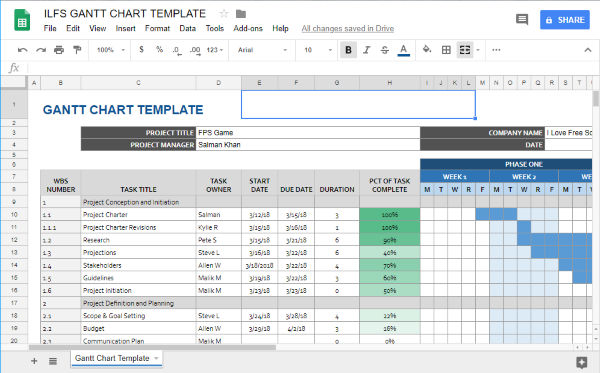Open the Google Sheets home icon
Screen dimensions: 600x373
click(x=22, y=20)
